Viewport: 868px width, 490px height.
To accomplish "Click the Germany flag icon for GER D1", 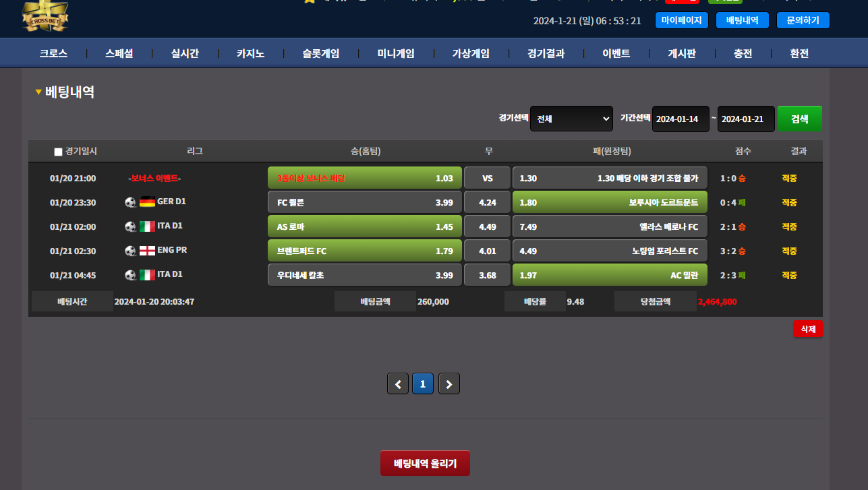I will (x=147, y=202).
